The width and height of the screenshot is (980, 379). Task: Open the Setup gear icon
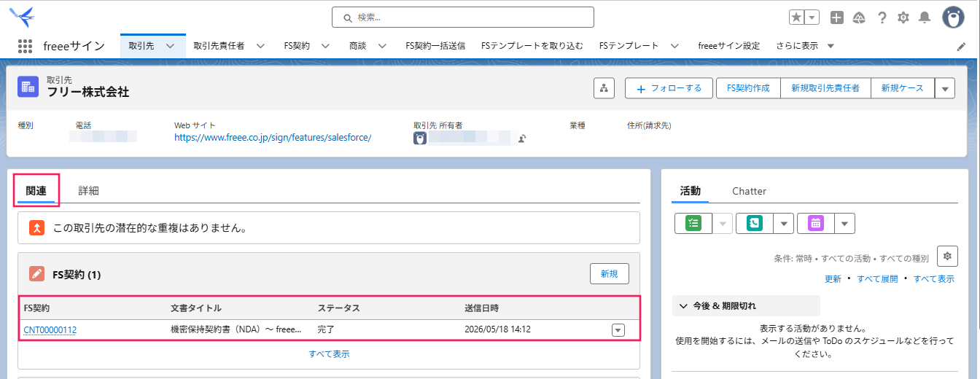coord(903,17)
